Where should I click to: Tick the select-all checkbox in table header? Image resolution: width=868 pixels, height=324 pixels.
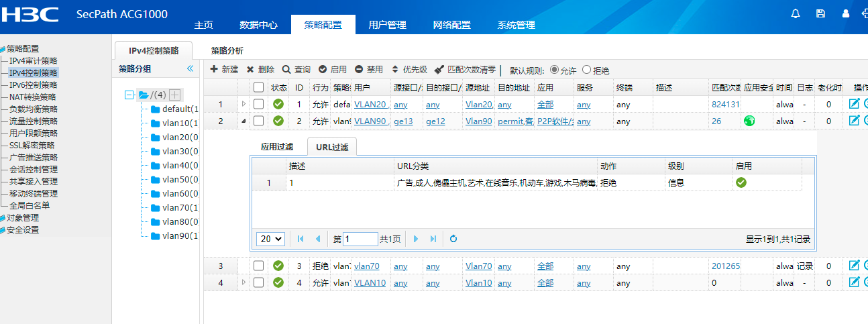point(259,87)
